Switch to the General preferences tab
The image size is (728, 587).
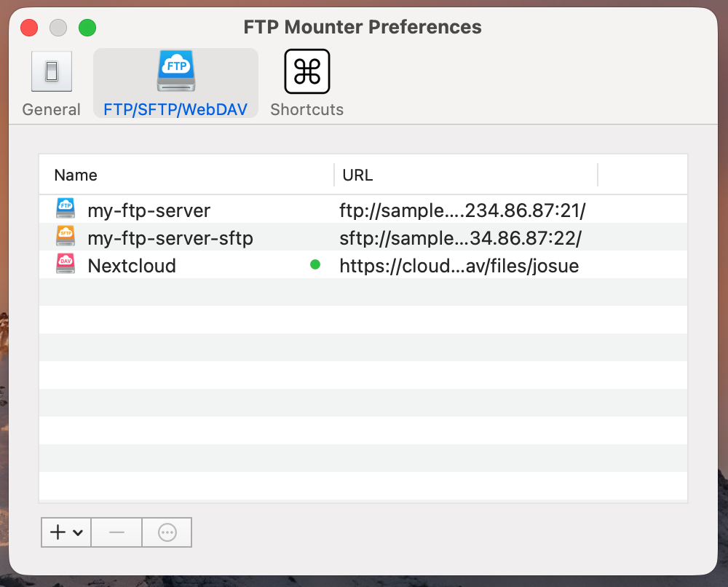coord(51,110)
